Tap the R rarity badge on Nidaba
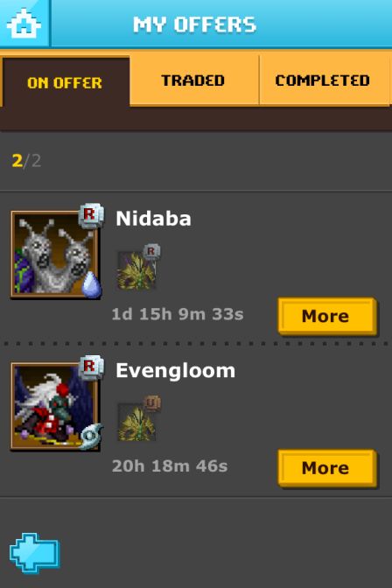The height and width of the screenshot is (588, 392). (x=91, y=215)
